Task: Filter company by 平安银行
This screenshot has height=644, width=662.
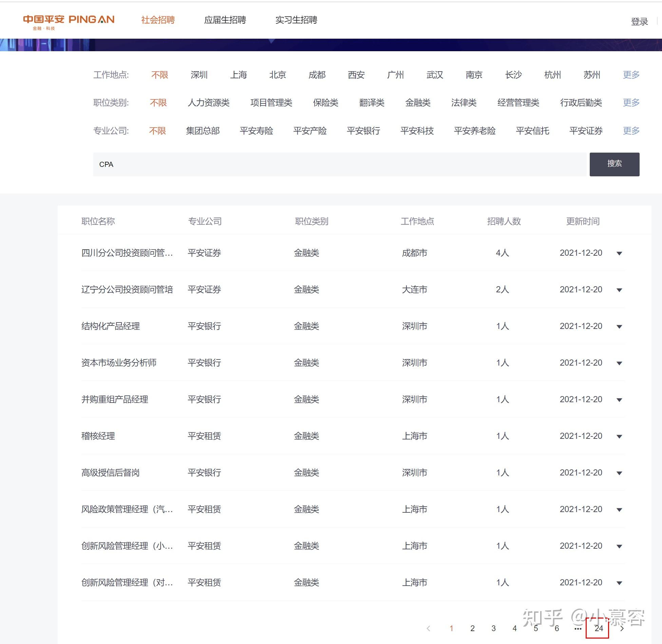Action: point(363,131)
